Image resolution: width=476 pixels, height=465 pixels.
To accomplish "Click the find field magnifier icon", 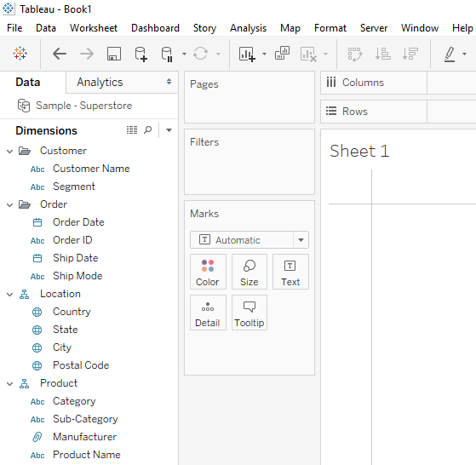I will coord(148,130).
